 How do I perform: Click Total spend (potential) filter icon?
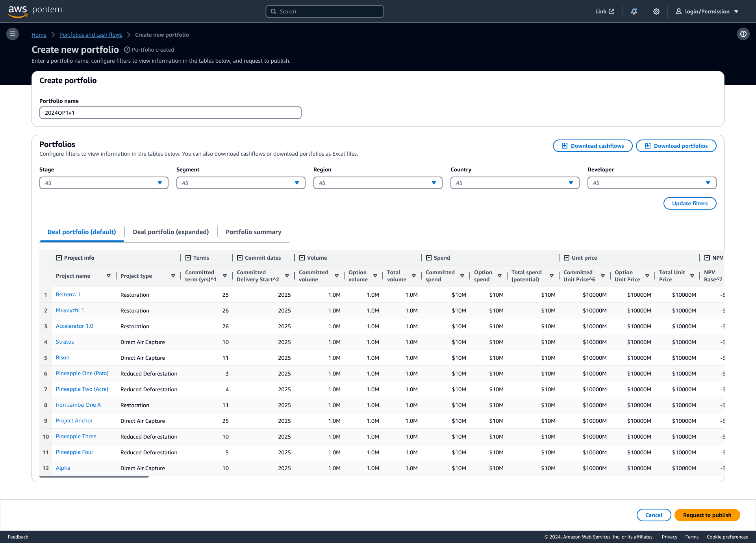(552, 276)
